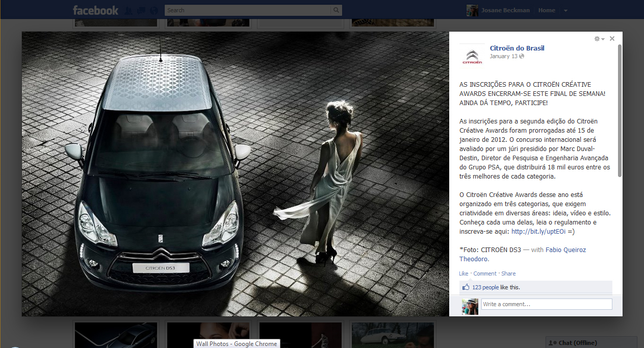Open notifications globe icon

point(154,10)
